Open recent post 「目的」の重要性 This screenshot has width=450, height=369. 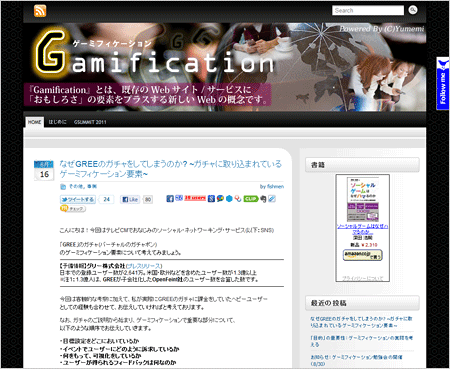362,341
